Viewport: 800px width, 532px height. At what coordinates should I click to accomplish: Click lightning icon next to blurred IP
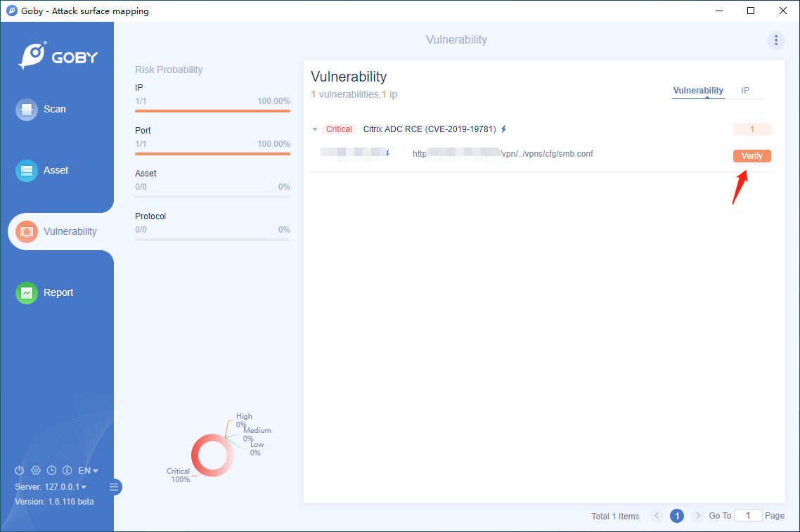388,153
